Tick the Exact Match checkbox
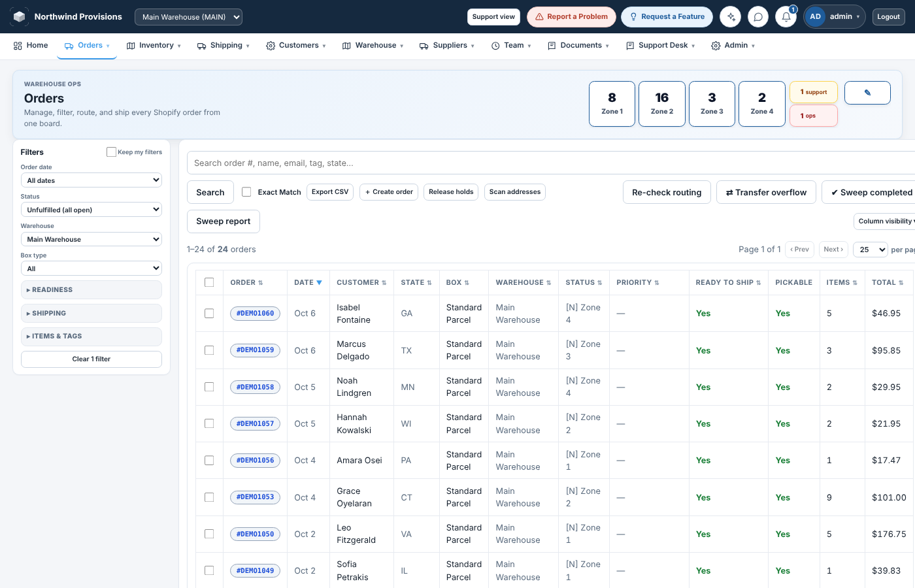The width and height of the screenshot is (915, 588). (246, 192)
